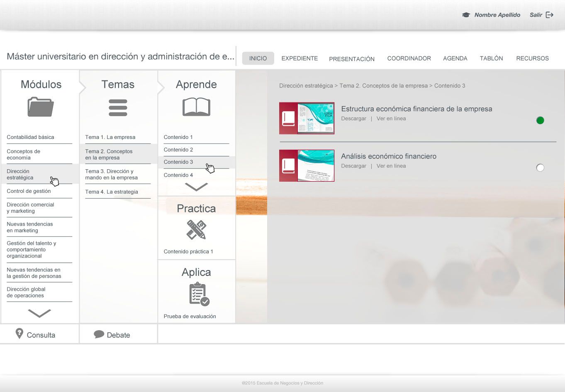Image resolution: width=565 pixels, height=392 pixels.
Task: Click the Practica ruler and pencil icon
Action: pyautogui.click(x=196, y=229)
